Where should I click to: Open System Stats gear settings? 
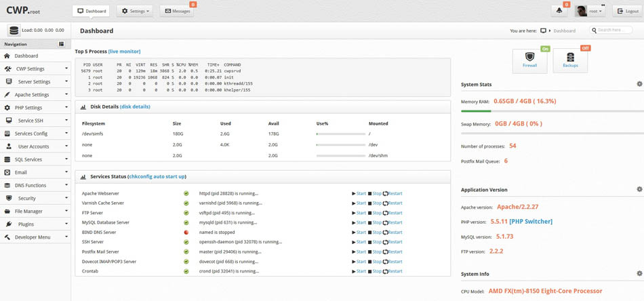pyautogui.click(x=639, y=84)
